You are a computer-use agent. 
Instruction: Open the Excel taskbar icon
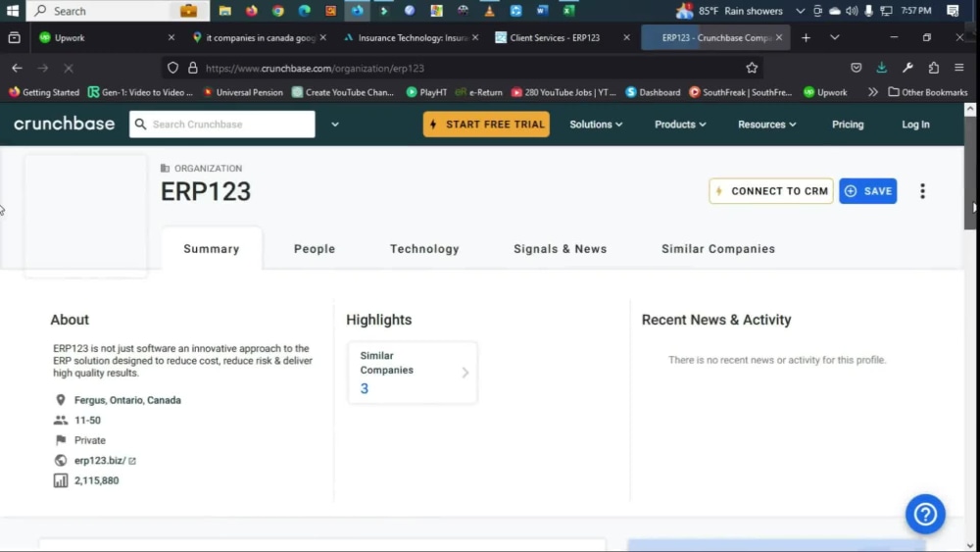(568, 11)
